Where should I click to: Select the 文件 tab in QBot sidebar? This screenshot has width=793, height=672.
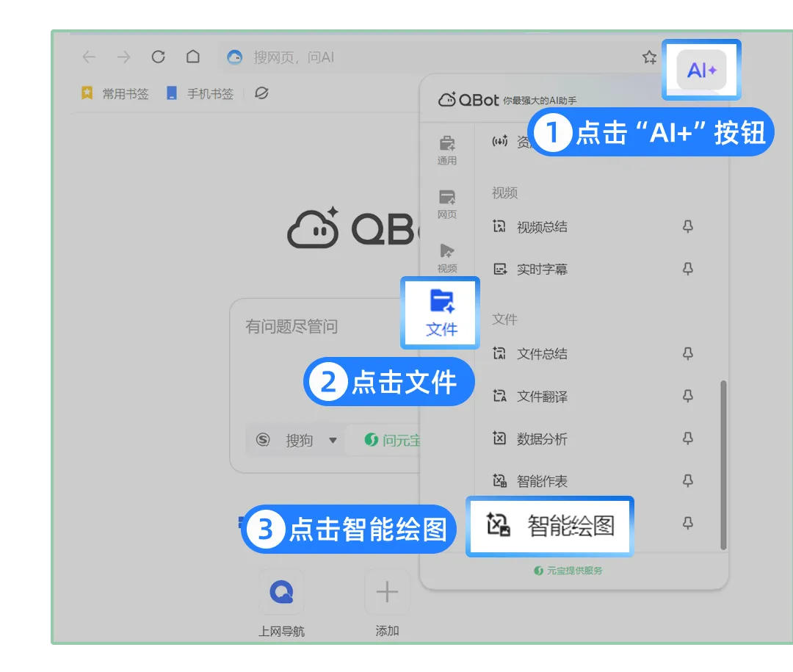click(441, 313)
